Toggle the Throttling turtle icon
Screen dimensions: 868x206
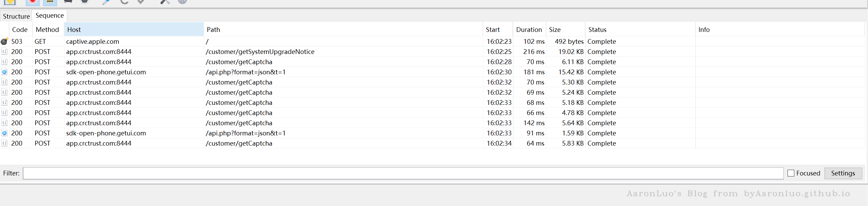pos(68,2)
